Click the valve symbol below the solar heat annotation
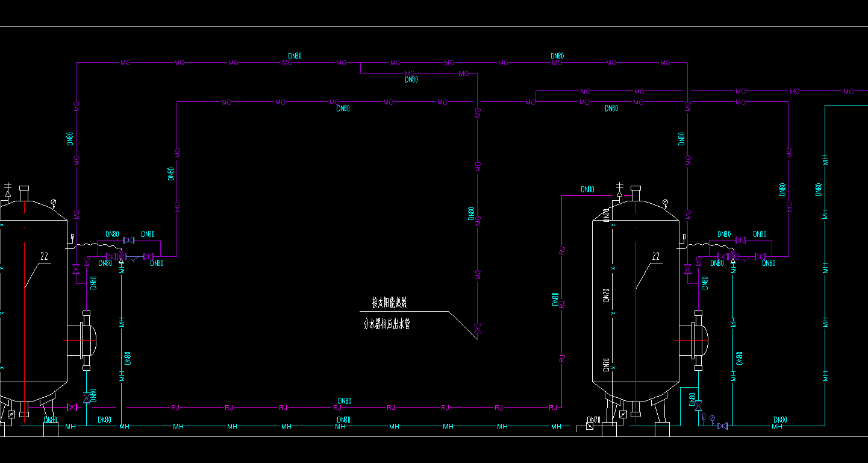The image size is (868, 463). coord(477,329)
